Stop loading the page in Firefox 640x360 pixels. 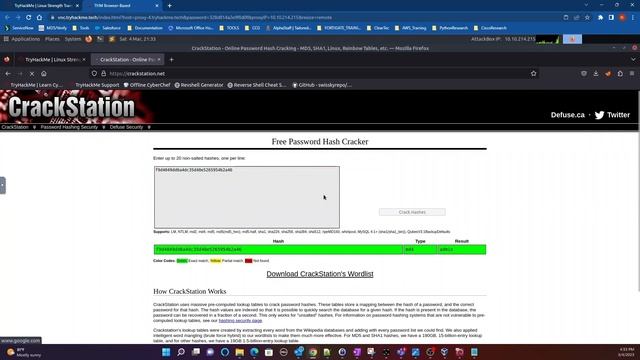(x=32, y=73)
